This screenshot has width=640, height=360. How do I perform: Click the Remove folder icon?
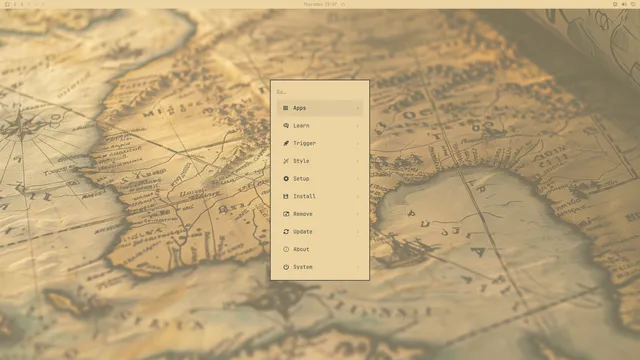tap(286, 214)
